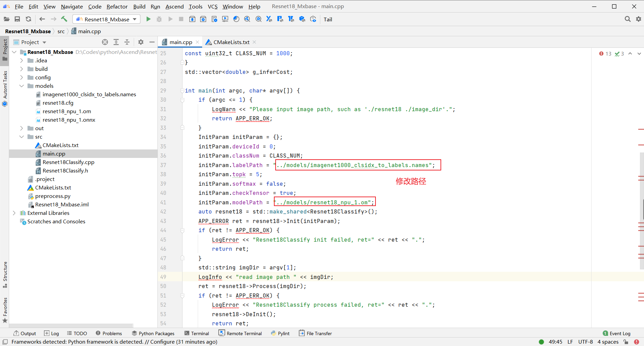Collapse Resnet18_Mxbase root folder

tap(14, 52)
